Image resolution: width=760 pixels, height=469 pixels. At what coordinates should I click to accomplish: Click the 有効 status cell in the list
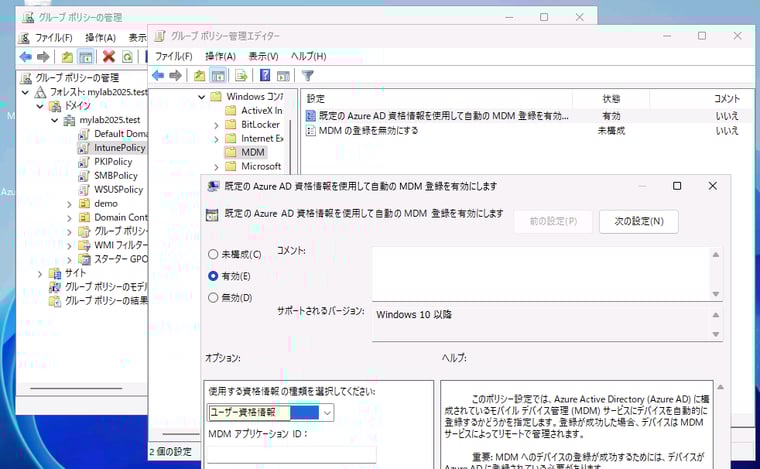[611, 116]
